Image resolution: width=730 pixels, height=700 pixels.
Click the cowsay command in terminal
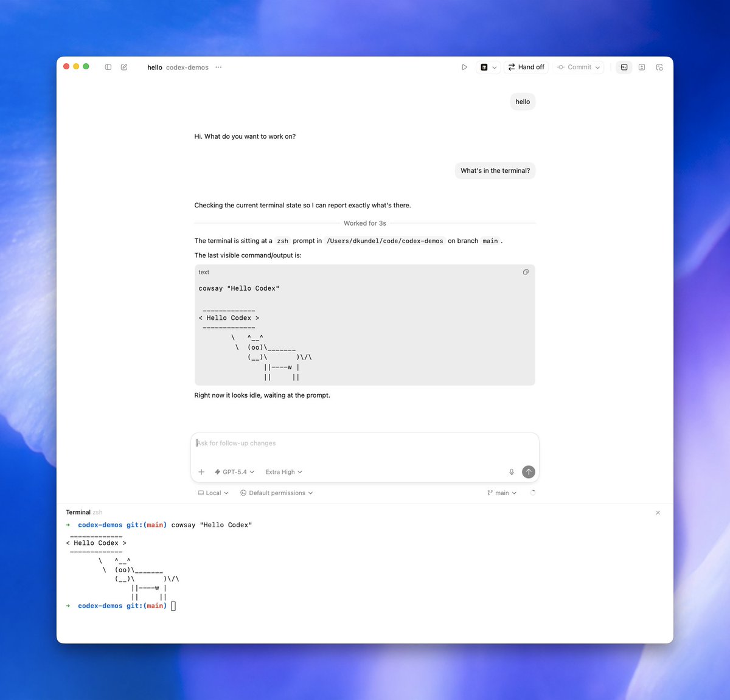(x=212, y=525)
